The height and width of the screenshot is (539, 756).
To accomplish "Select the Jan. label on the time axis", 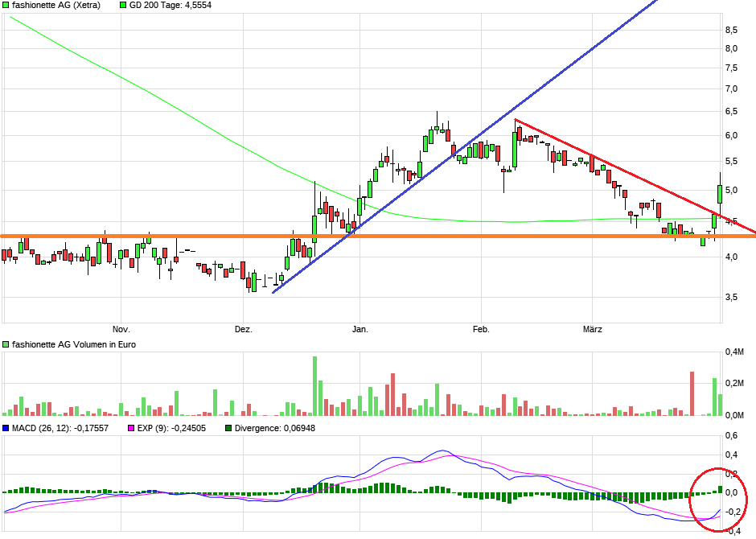I will point(360,329).
